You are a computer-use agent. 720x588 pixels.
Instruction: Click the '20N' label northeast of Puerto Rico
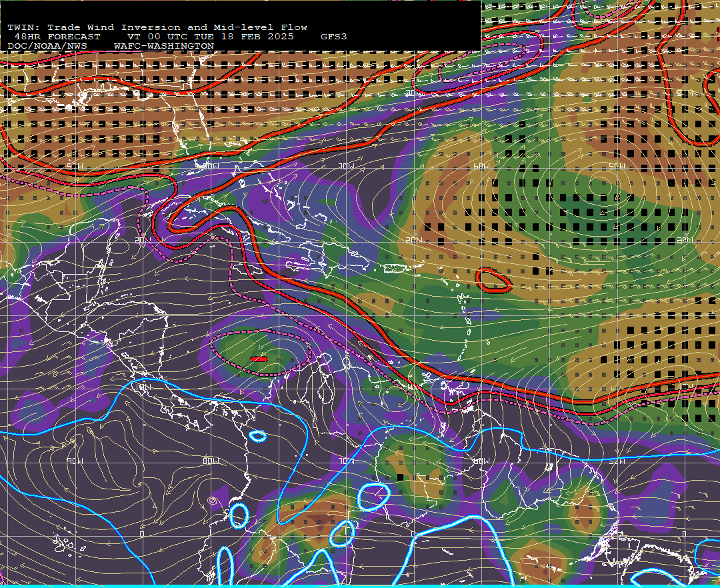413,240
